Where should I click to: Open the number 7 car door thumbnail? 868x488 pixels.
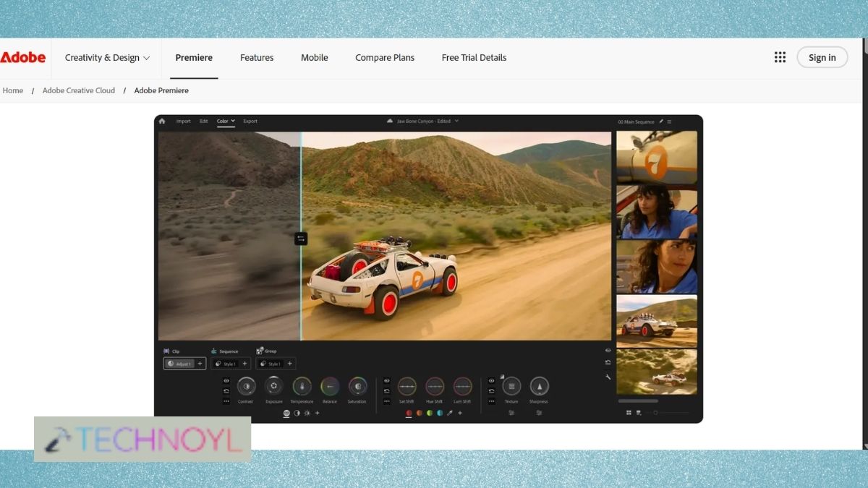pos(657,157)
